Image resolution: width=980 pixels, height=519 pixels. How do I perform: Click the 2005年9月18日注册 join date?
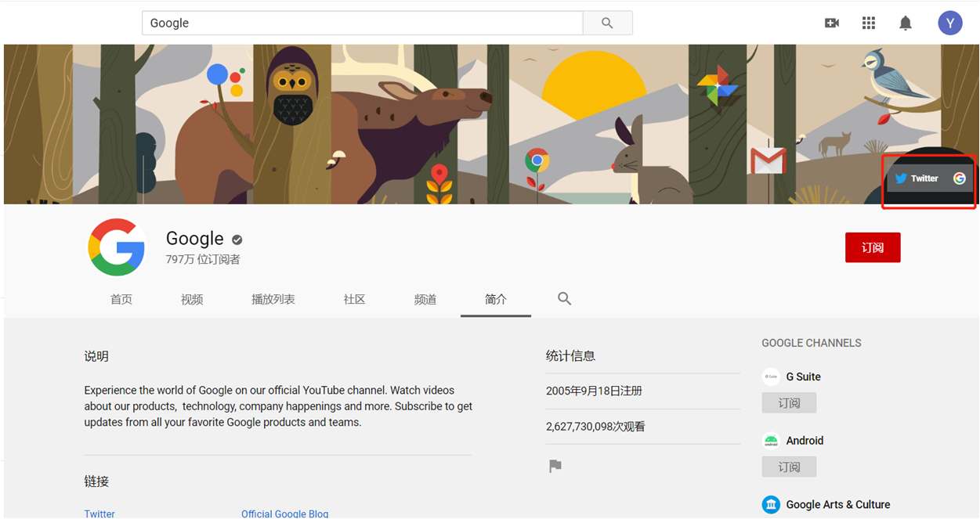(594, 391)
